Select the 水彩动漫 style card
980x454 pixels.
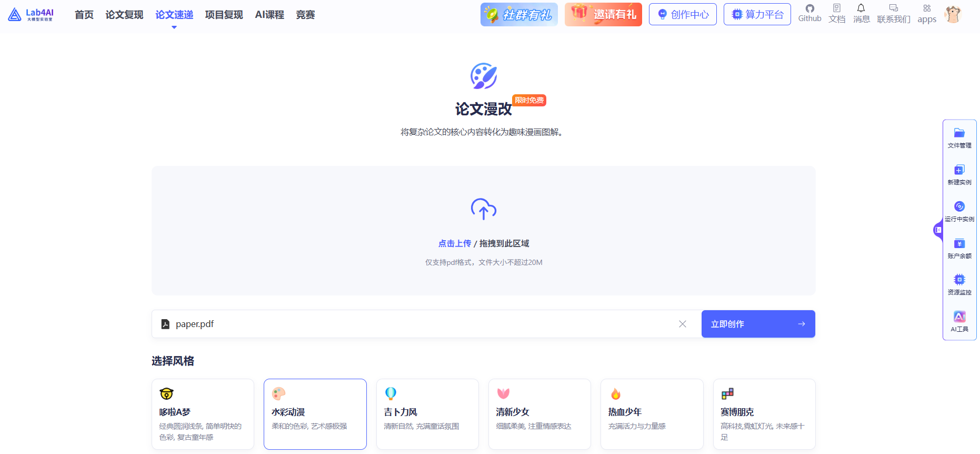click(315, 414)
